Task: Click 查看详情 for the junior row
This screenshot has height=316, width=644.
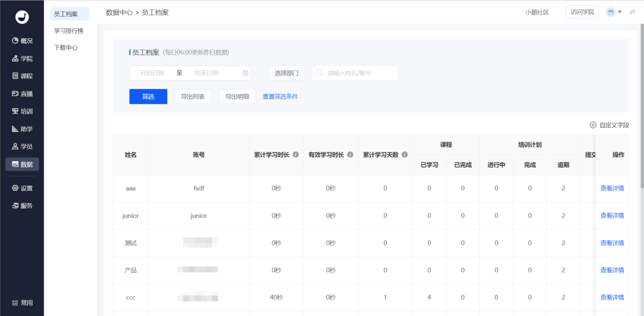Action: click(612, 215)
